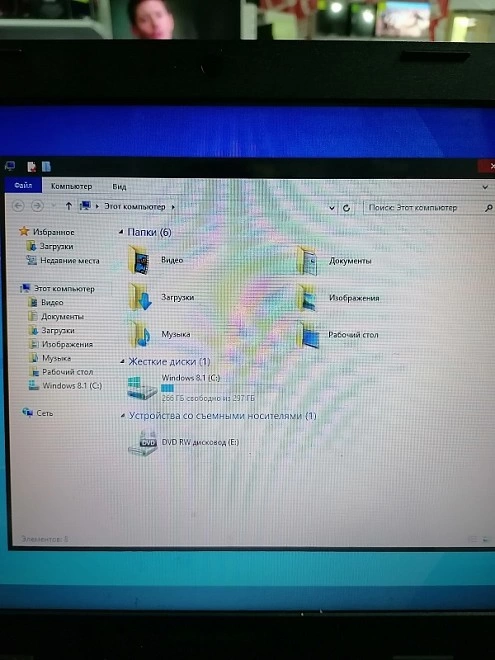Screen dimensions: 495x660
Task: Click the computer icon in the address bar
Action: tap(85, 206)
